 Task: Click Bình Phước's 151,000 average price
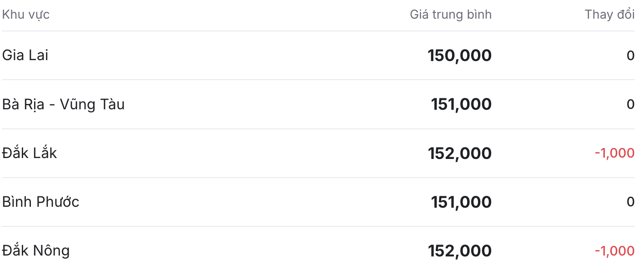(461, 202)
